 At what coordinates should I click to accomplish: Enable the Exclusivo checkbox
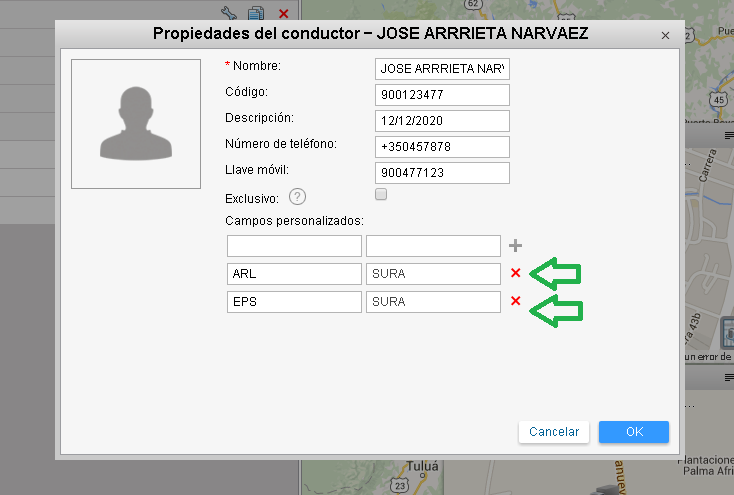tap(380, 195)
